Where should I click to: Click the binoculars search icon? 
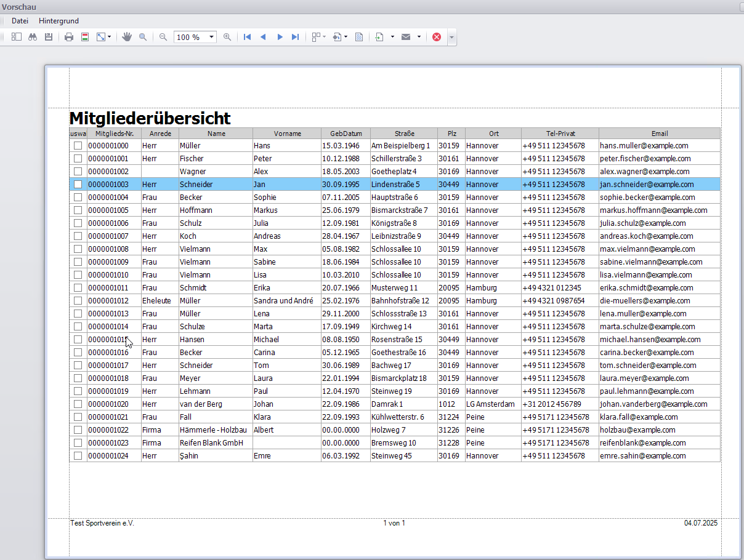click(33, 37)
